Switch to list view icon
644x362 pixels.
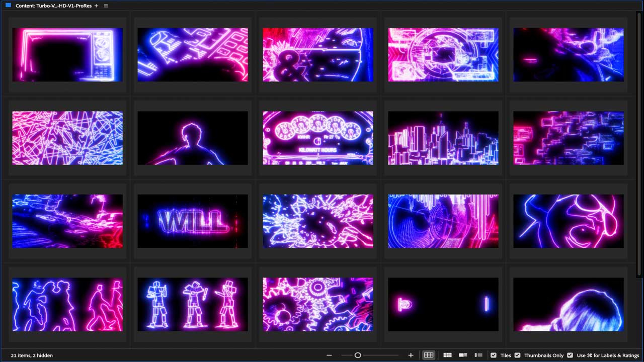pos(478,355)
